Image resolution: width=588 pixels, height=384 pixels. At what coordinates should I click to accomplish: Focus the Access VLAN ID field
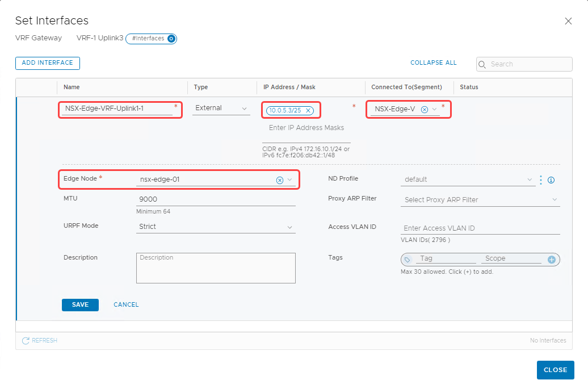click(x=480, y=228)
